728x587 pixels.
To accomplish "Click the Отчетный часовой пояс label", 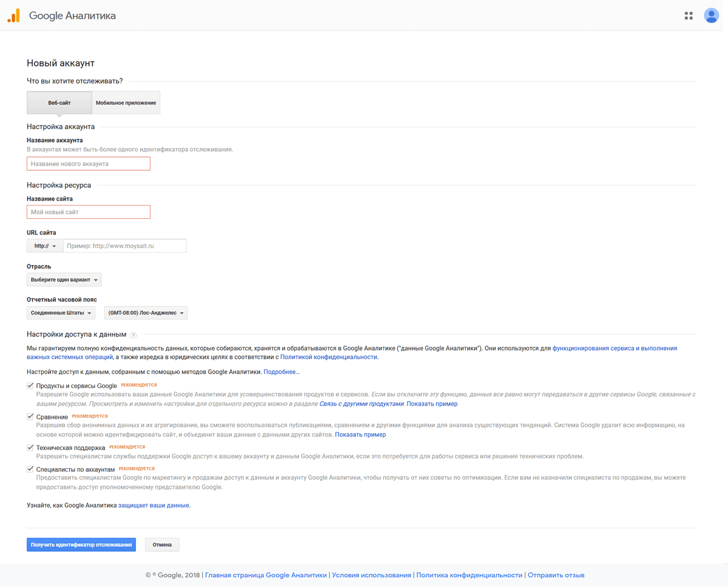I will [x=62, y=300].
